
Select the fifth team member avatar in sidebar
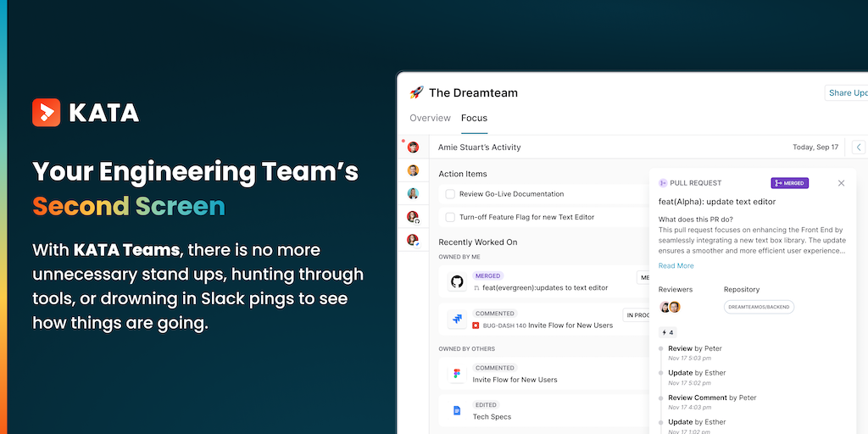click(413, 240)
